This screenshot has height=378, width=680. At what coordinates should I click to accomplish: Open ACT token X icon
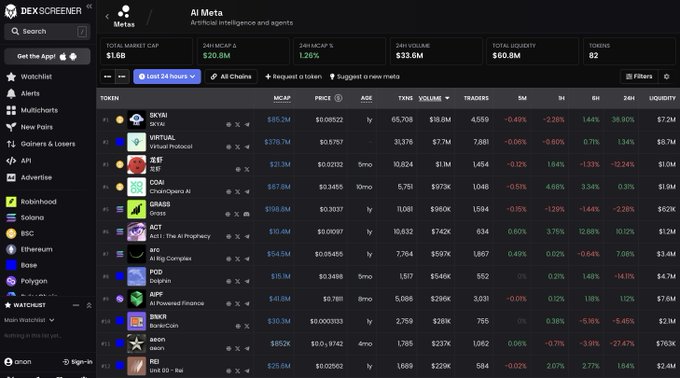click(x=238, y=237)
